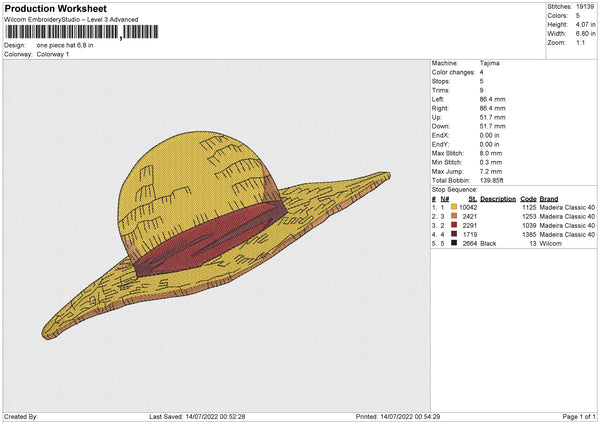This screenshot has width=600, height=424.
Task: Click the stitch count "1719" in row 4
Action: (470, 234)
